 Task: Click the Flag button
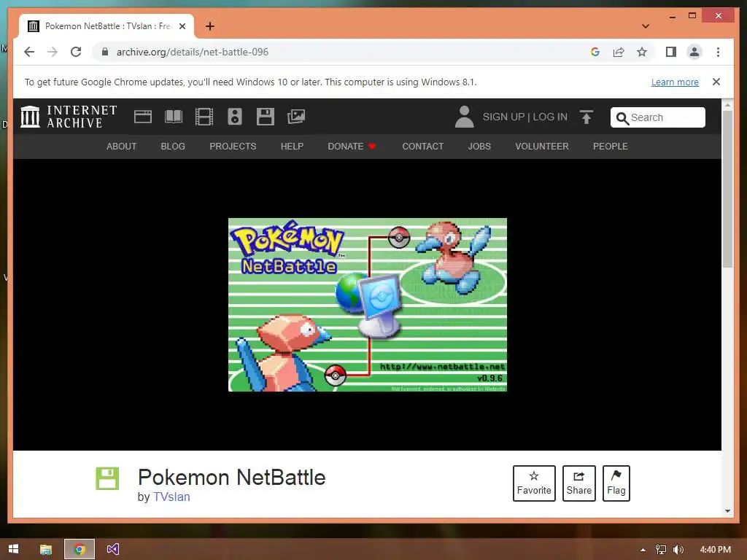(x=616, y=483)
